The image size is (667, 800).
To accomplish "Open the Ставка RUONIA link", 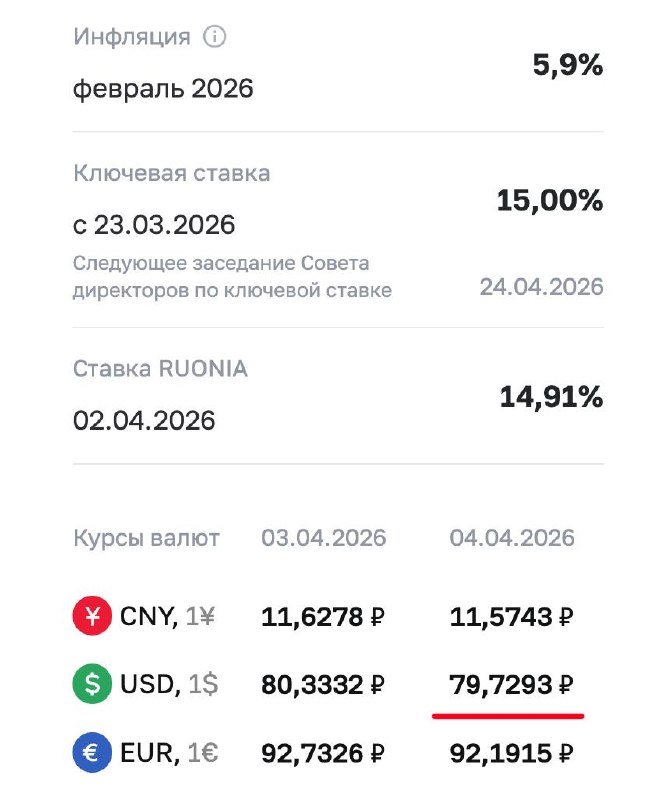I will (160, 369).
